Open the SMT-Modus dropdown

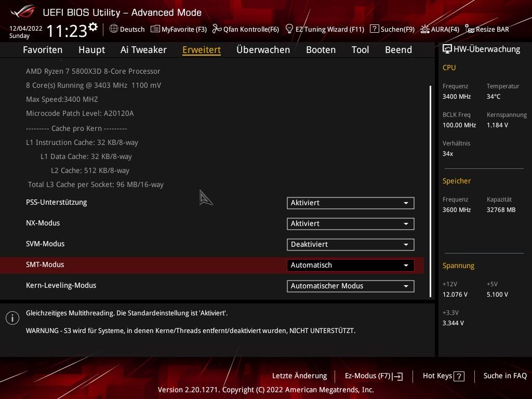pyautogui.click(x=351, y=265)
